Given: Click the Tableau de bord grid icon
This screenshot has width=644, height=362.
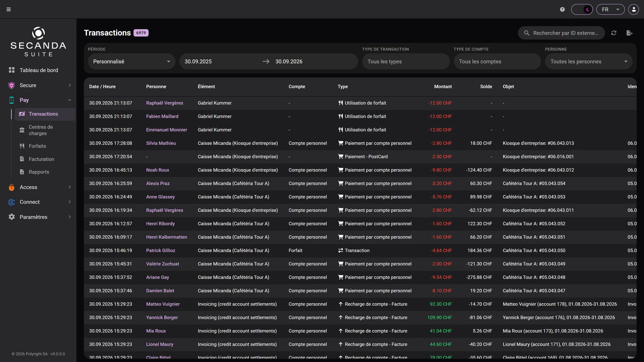Looking at the screenshot, I should point(12,70).
